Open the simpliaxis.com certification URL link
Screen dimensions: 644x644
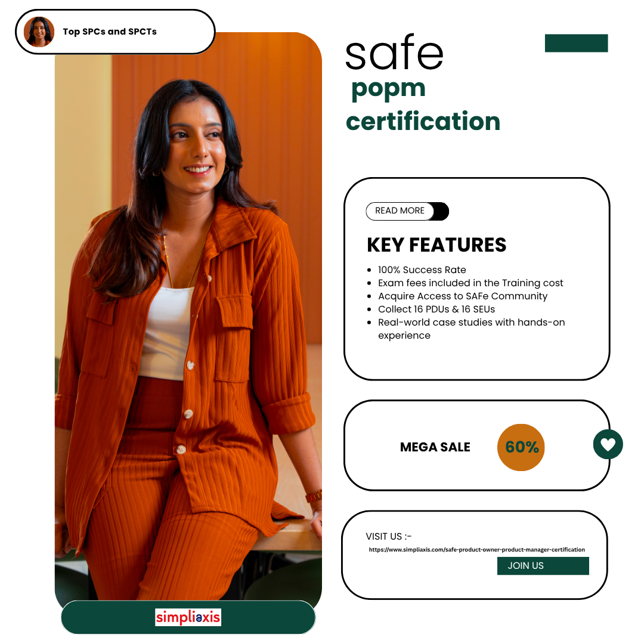[476, 550]
